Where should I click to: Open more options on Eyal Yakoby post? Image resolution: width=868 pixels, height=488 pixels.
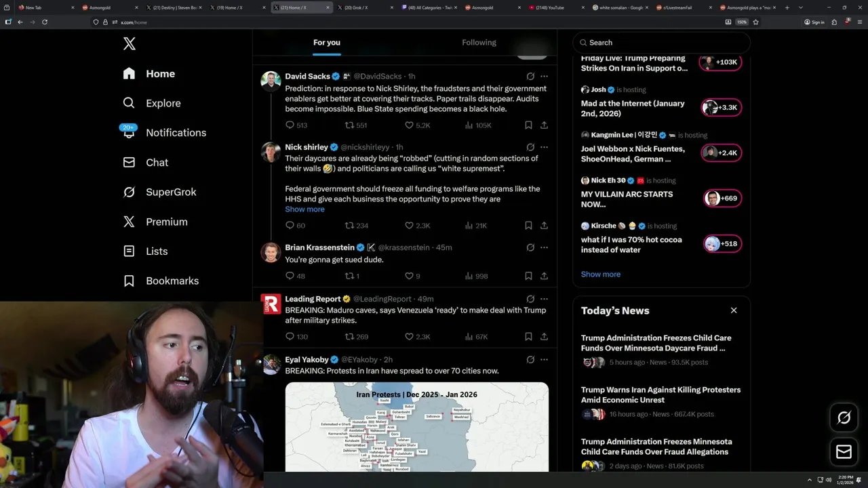tap(544, 359)
